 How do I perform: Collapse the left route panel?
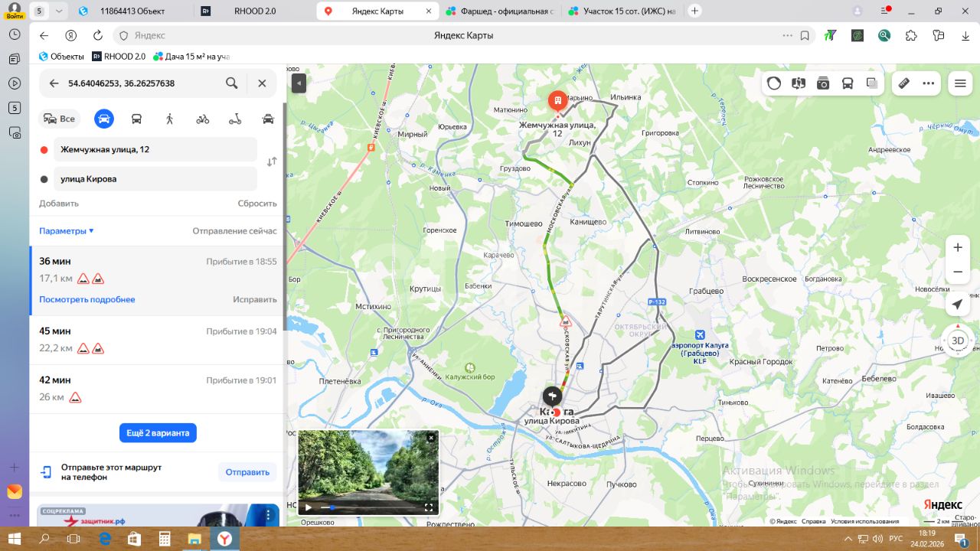click(x=299, y=83)
